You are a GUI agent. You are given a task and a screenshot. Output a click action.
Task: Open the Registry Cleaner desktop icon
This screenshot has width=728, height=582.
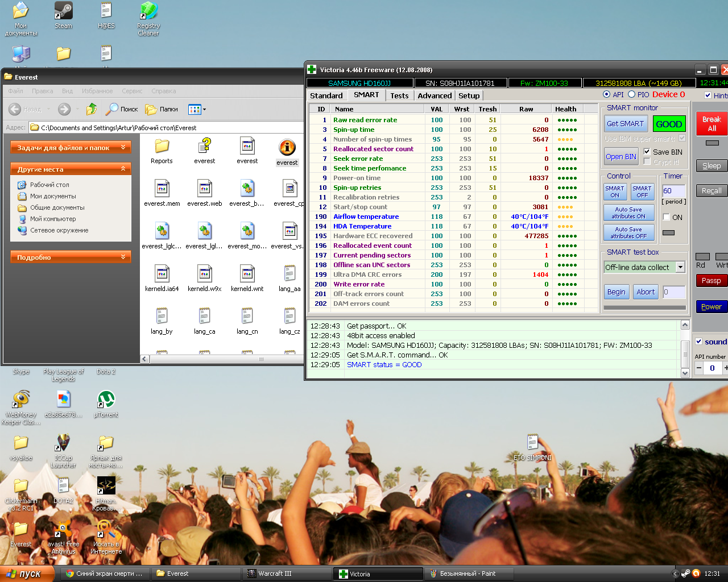[x=148, y=11]
